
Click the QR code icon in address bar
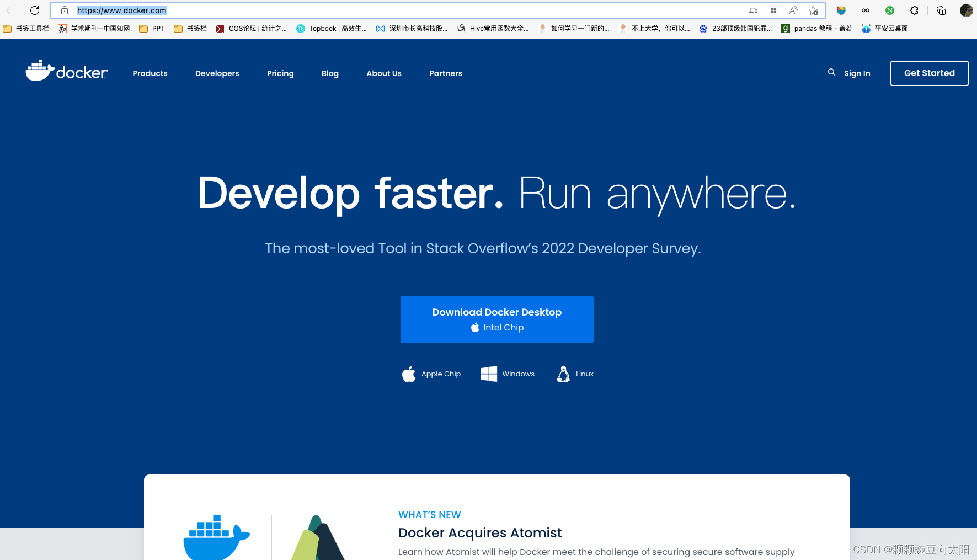click(x=773, y=10)
